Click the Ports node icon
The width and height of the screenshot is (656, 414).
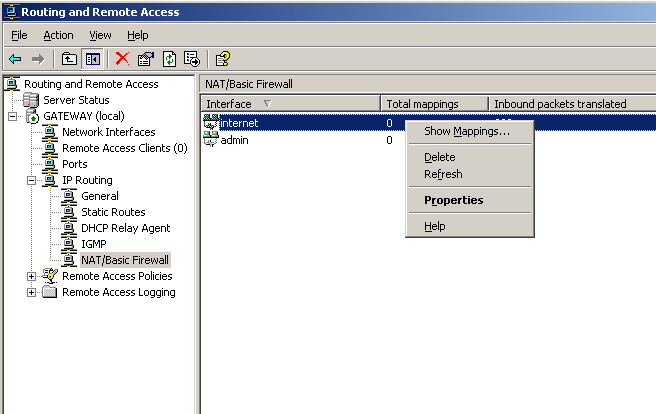(50, 164)
